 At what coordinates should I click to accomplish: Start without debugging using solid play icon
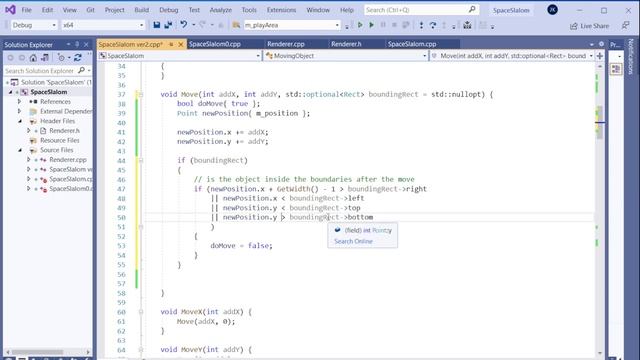[x=371, y=25]
